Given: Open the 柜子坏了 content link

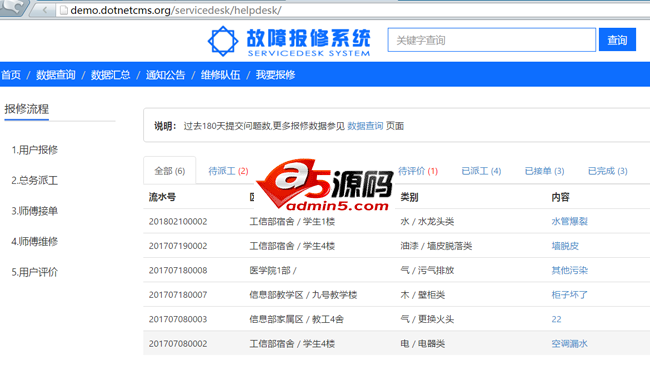Looking at the screenshot, I should point(570,295).
